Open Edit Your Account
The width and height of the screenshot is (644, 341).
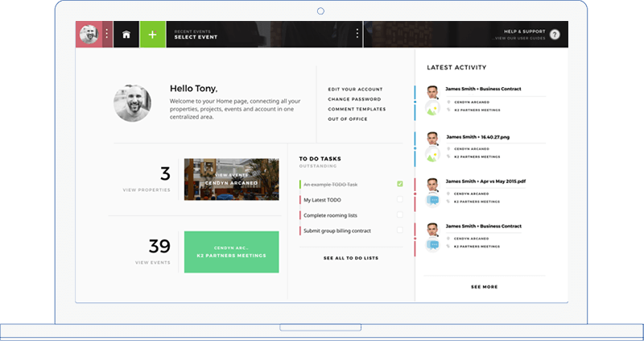coord(355,89)
